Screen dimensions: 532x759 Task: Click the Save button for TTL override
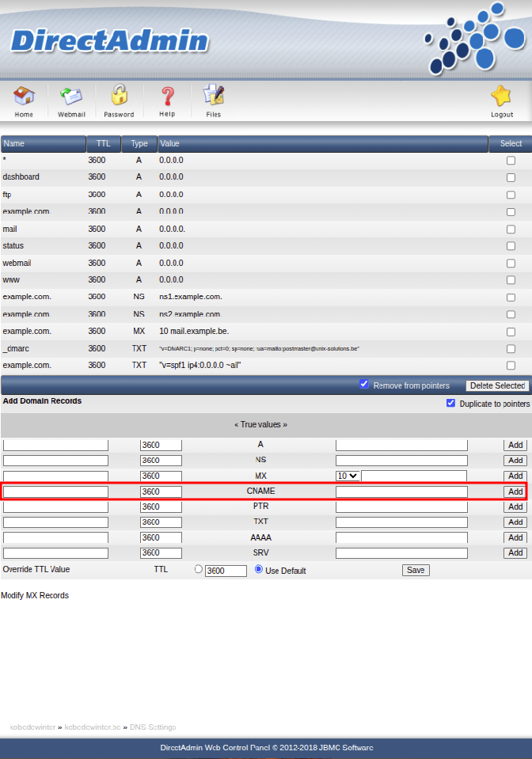coord(416,570)
